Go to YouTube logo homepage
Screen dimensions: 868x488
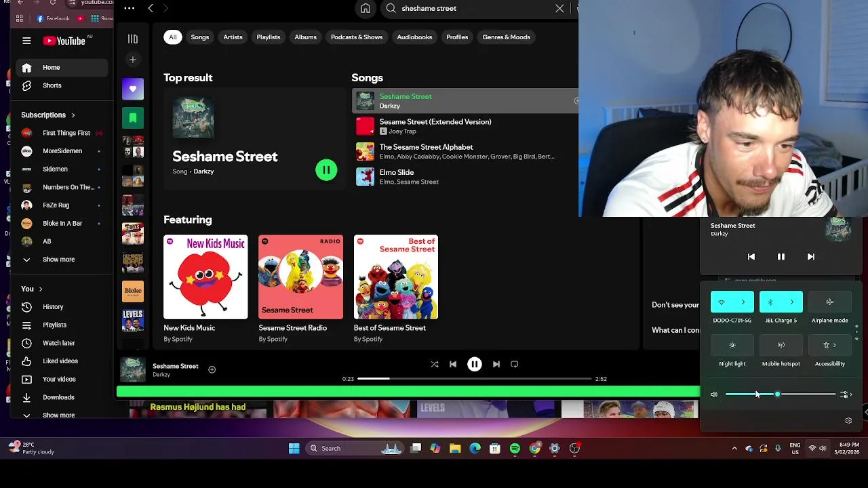[64, 41]
